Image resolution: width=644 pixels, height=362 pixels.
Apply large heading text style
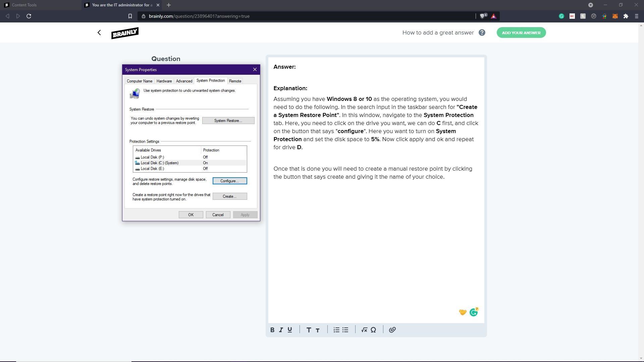(x=309, y=330)
